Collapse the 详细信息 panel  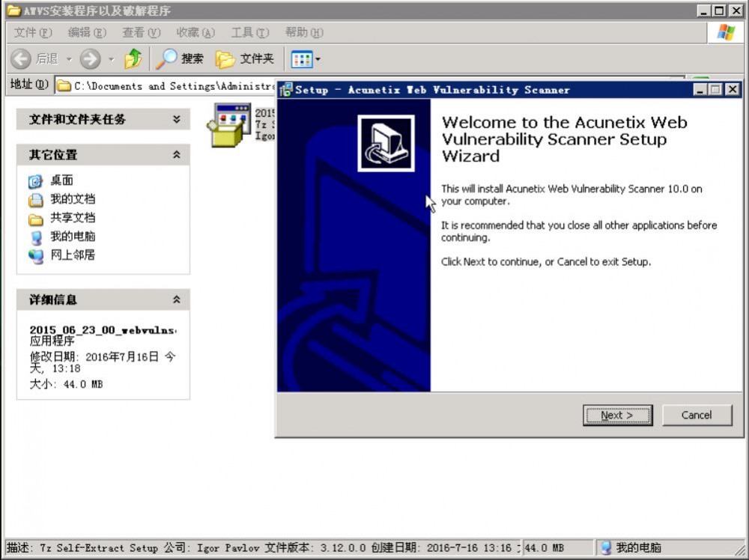point(176,299)
